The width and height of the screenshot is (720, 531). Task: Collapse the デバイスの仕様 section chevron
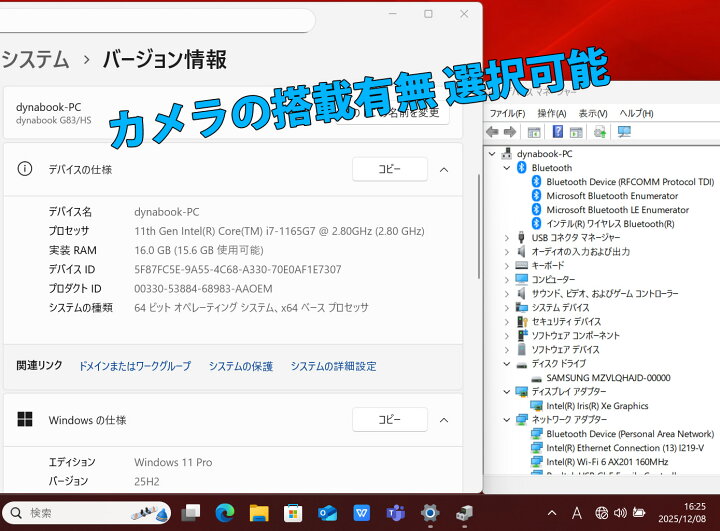(x=444, y=169)
